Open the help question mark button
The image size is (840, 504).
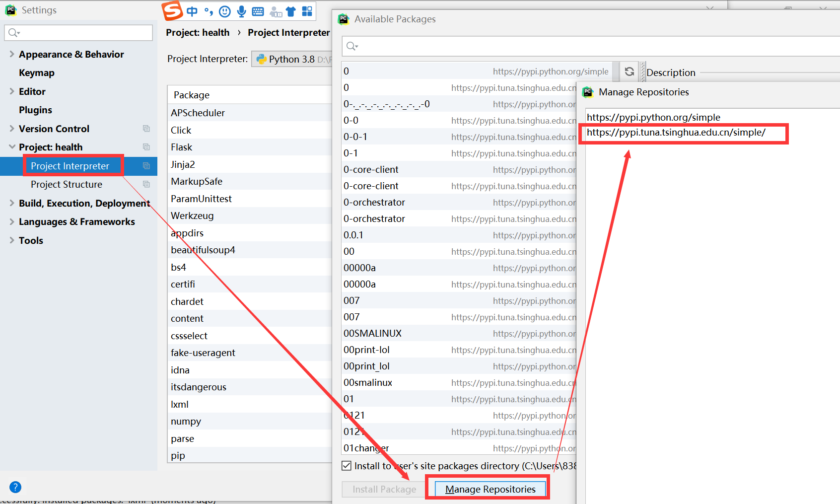(x=15, y=487)
